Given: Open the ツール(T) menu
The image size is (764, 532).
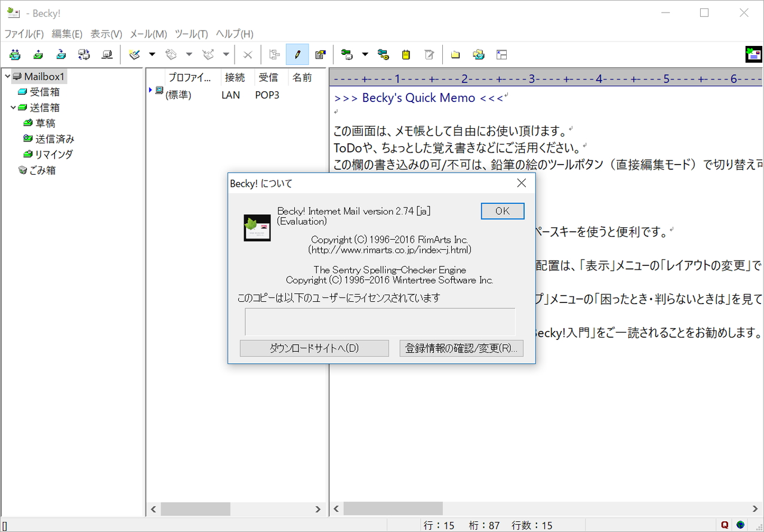Looking at the screenshot, I should point(191,34).
